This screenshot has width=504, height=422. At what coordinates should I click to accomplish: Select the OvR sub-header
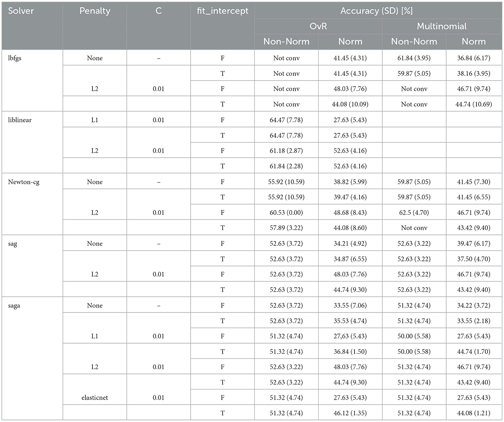318,26
